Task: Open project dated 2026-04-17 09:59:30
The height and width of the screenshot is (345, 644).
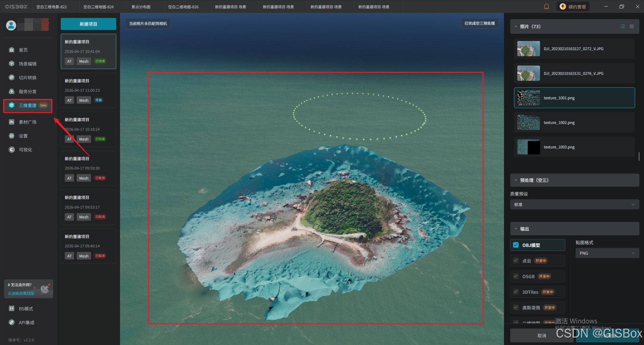Action: tap(88, 168)
